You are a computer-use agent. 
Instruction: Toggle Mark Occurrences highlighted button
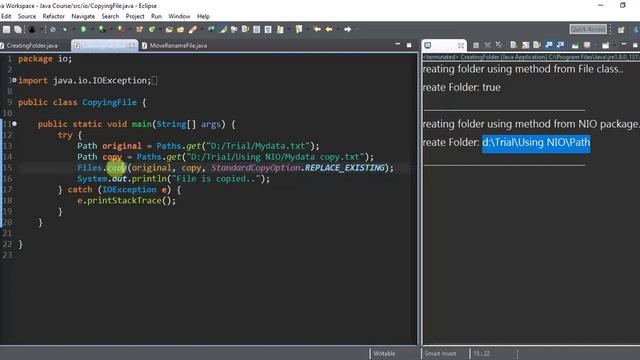coord(222,29)
